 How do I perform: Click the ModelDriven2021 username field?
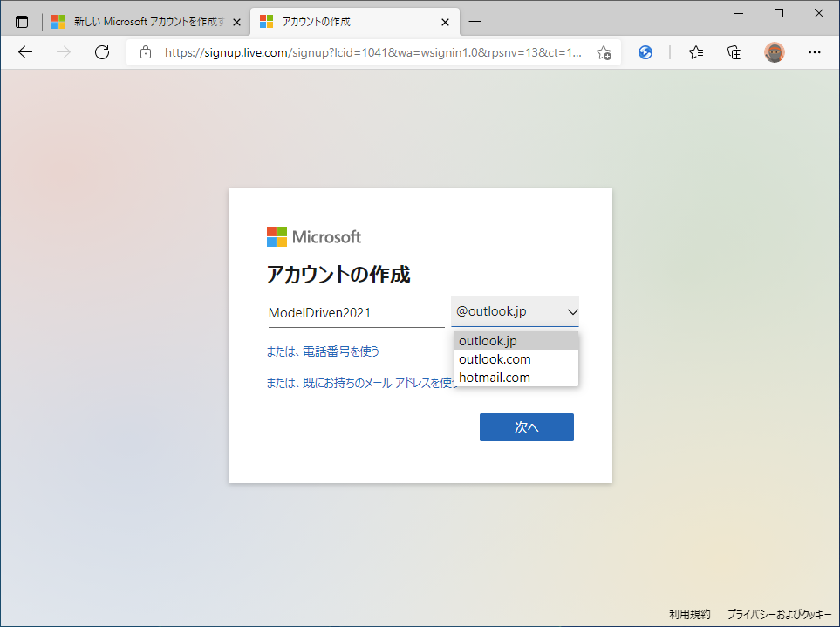356,313
